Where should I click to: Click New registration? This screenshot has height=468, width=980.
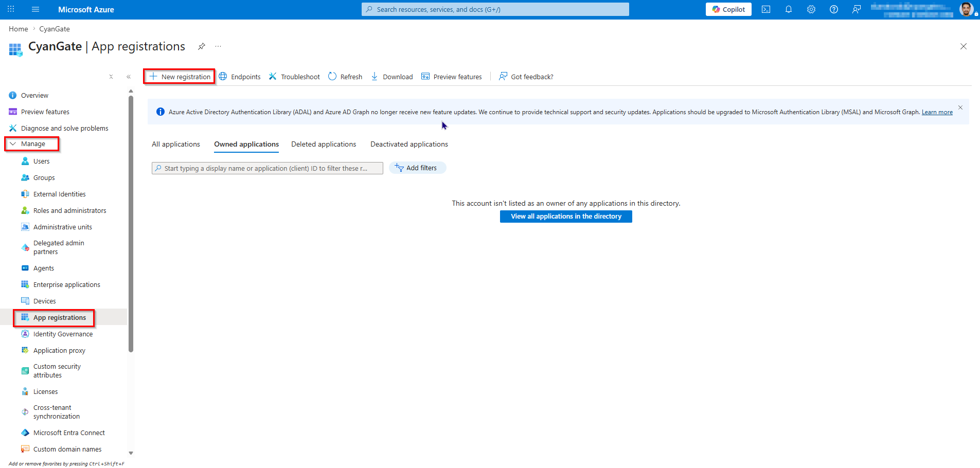[x=180, y=77]
